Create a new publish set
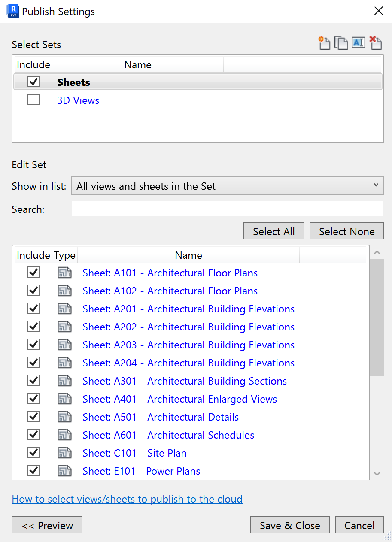 tap(324, 43)
